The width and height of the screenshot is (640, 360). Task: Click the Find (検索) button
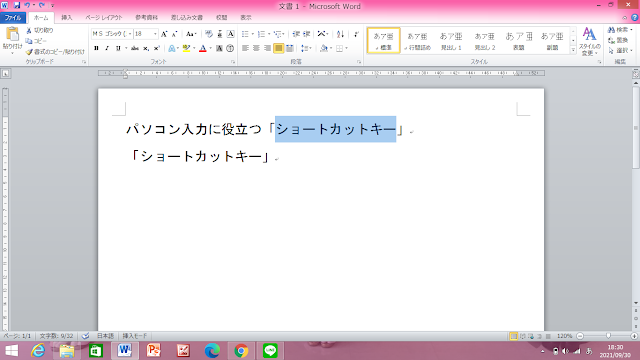(620, 30)
